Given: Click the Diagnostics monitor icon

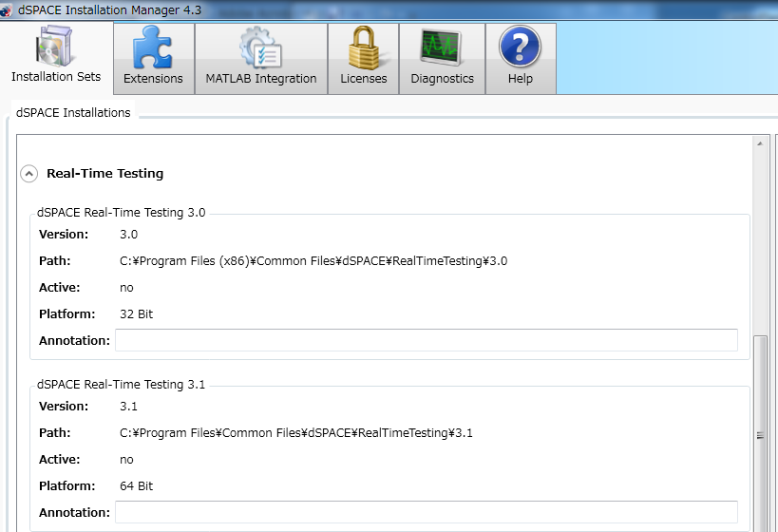Looking at the screenshot, I should coord(442,47).
